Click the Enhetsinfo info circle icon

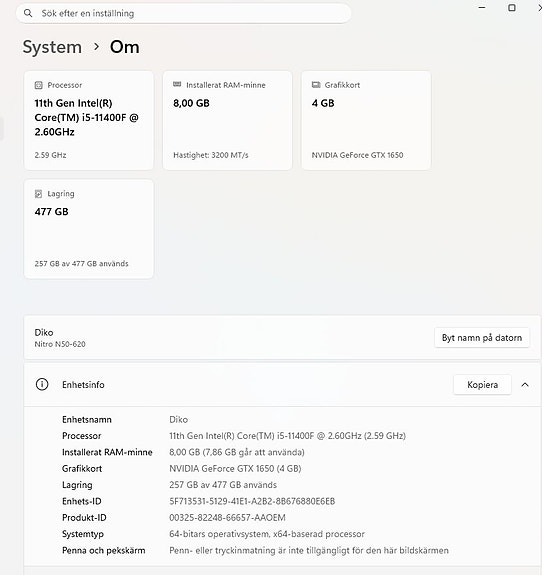coord(42,384)
